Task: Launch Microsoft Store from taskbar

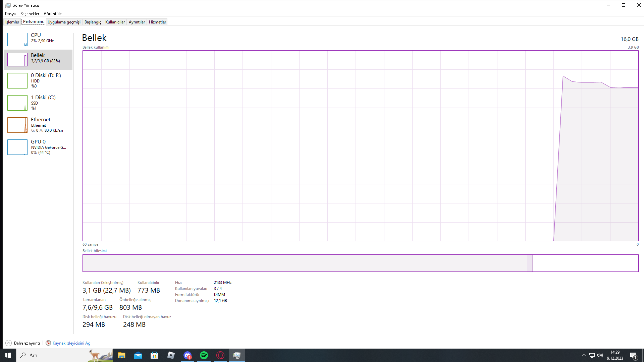Action: coord(154,355)
